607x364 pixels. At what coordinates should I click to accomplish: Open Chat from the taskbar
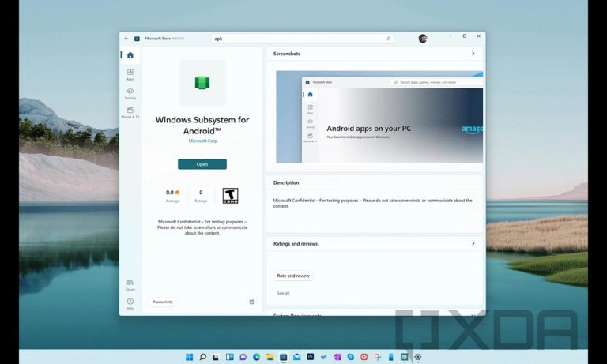[243, 357]
